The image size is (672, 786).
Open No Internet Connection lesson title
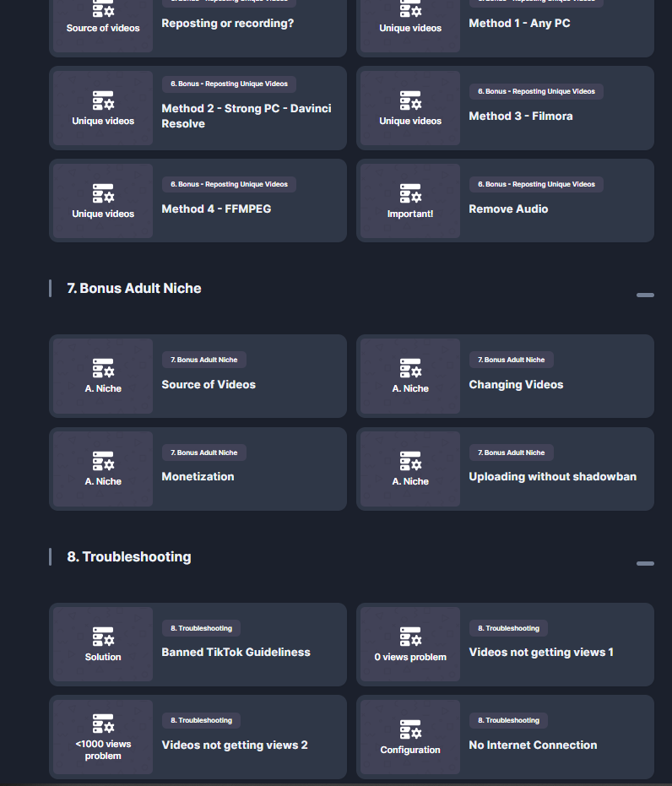[533, 745]
